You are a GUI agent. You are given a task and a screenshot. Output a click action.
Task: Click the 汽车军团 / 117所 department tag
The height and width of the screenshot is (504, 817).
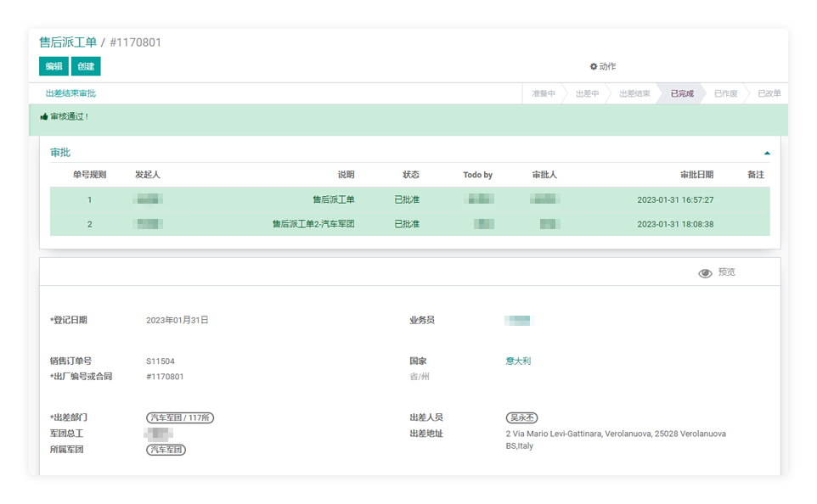pyautogui.click(x=180, y=417)
